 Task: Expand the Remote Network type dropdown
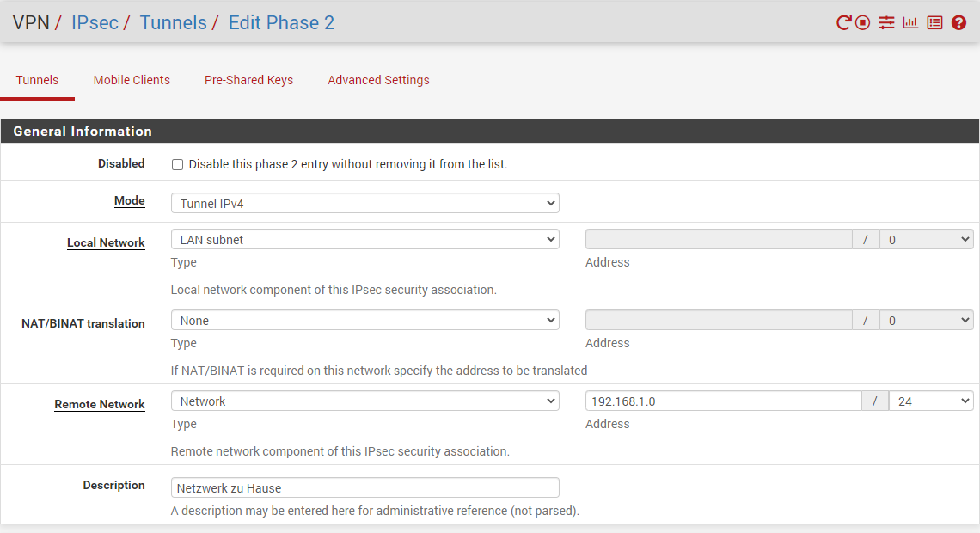(x=364, y=401)
